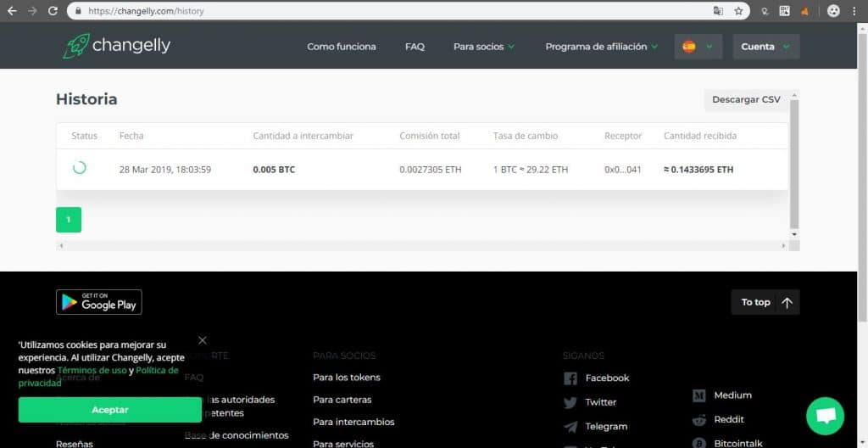Go back with browser back arrow

coord(12,10)
